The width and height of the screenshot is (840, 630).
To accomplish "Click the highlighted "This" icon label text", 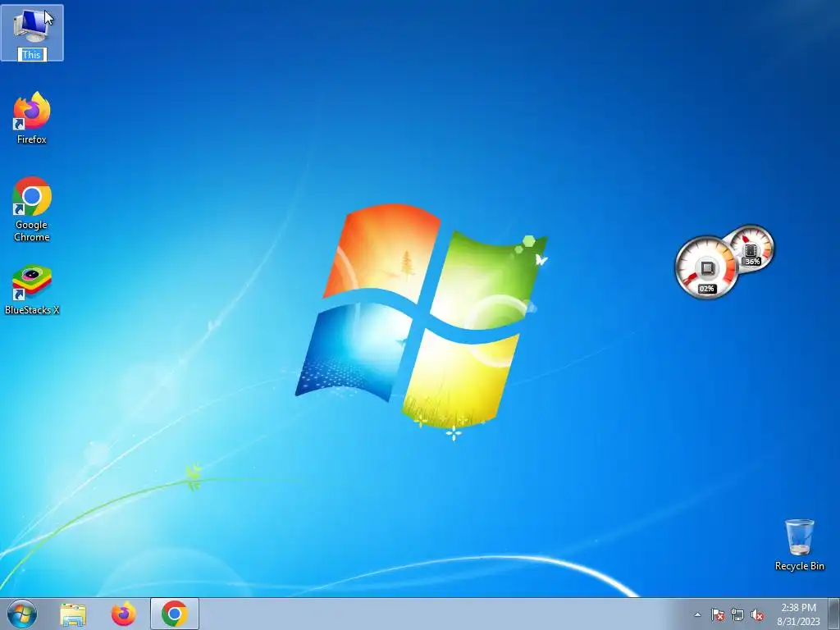I will [32, 55].
